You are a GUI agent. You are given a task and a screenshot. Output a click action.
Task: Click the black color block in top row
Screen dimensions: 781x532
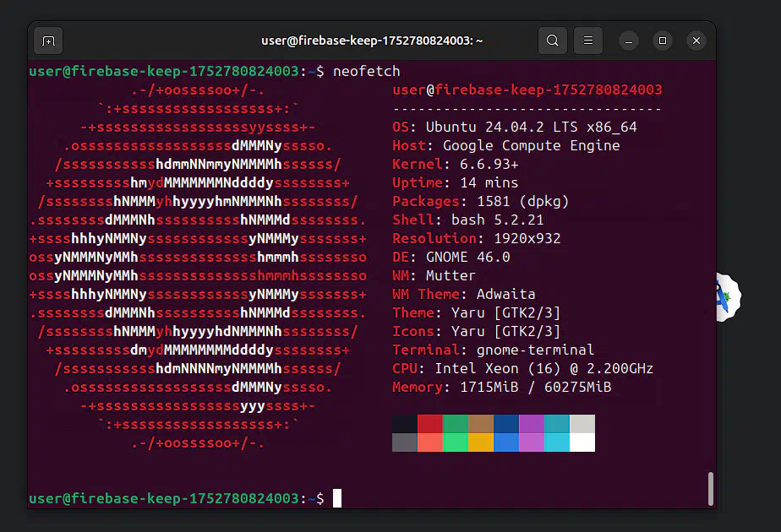(x=404, y=424)
